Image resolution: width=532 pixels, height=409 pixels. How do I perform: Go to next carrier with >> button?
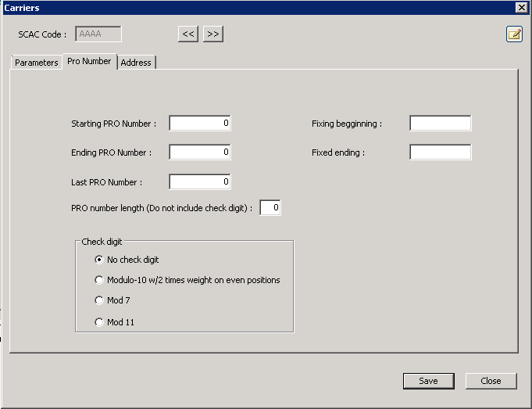pyautogui.click(x=213, y=34)
